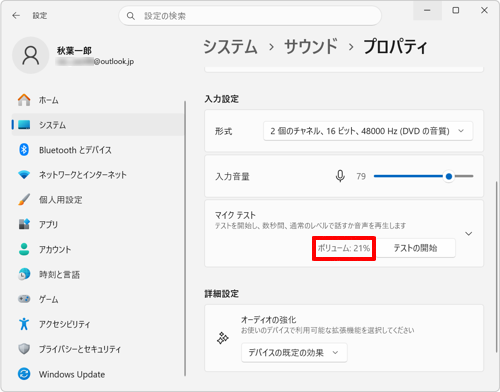
Task: Click the user profile avatar icon
Action: pyautogui.click(x=31, y=55)
